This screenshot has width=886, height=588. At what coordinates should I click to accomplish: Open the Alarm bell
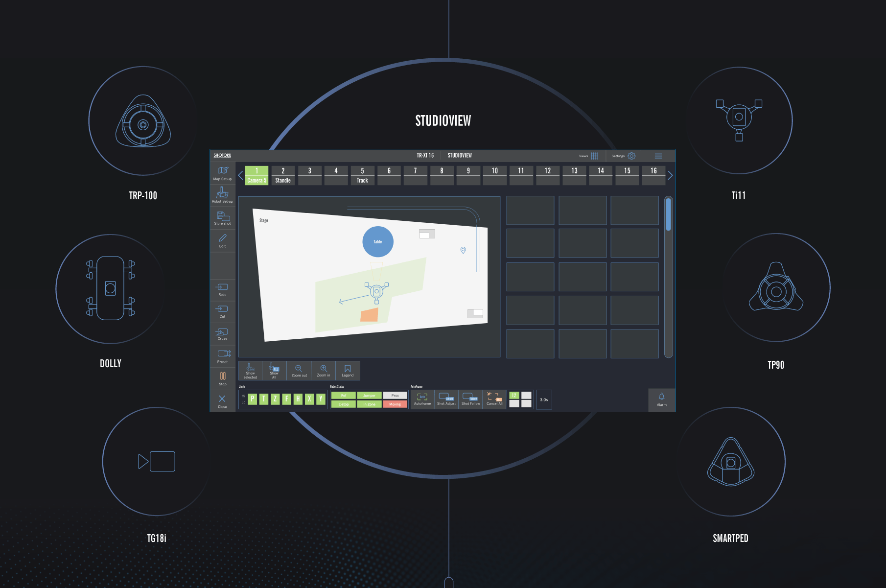click(662, 400)
